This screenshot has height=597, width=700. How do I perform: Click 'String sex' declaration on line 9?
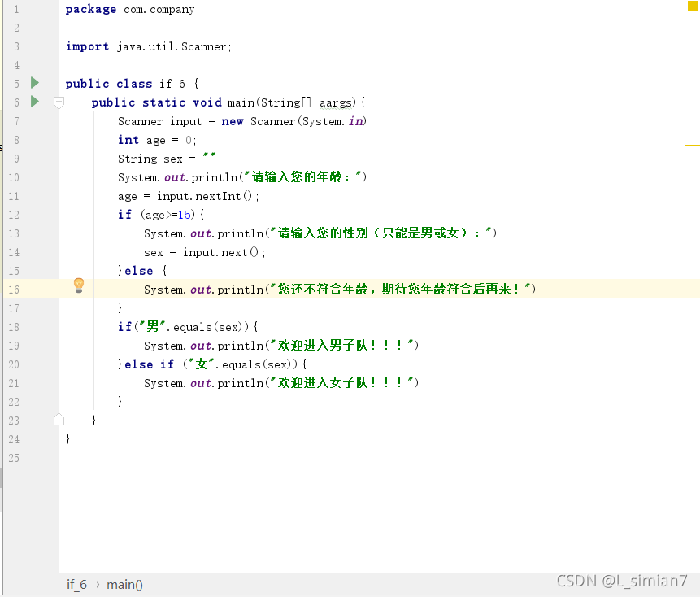(x=150, y=159)
